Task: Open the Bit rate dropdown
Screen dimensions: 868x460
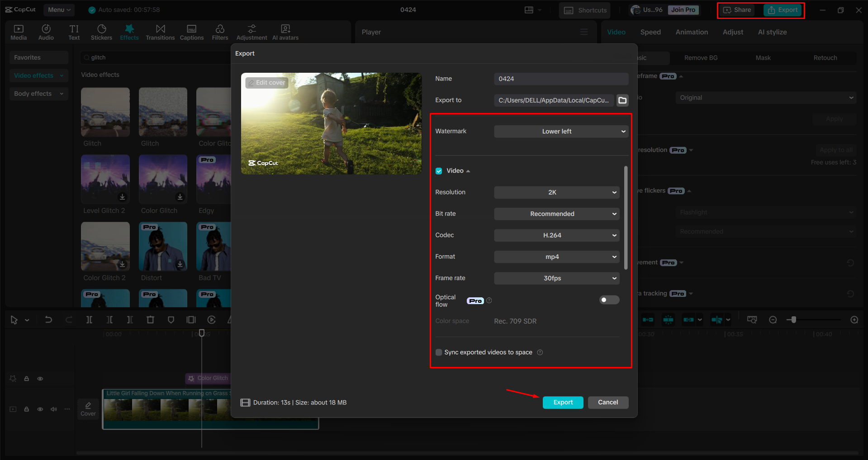Action: 557,214
